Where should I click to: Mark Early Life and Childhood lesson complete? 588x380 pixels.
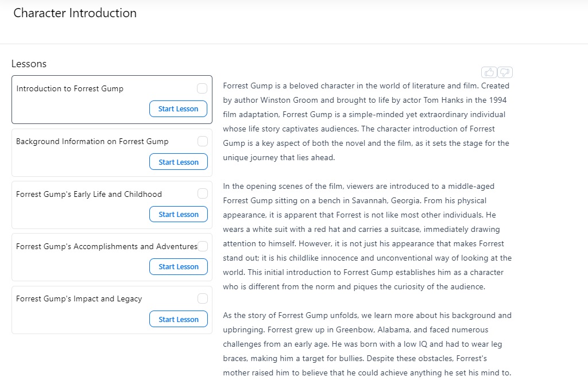click(203, 194)
